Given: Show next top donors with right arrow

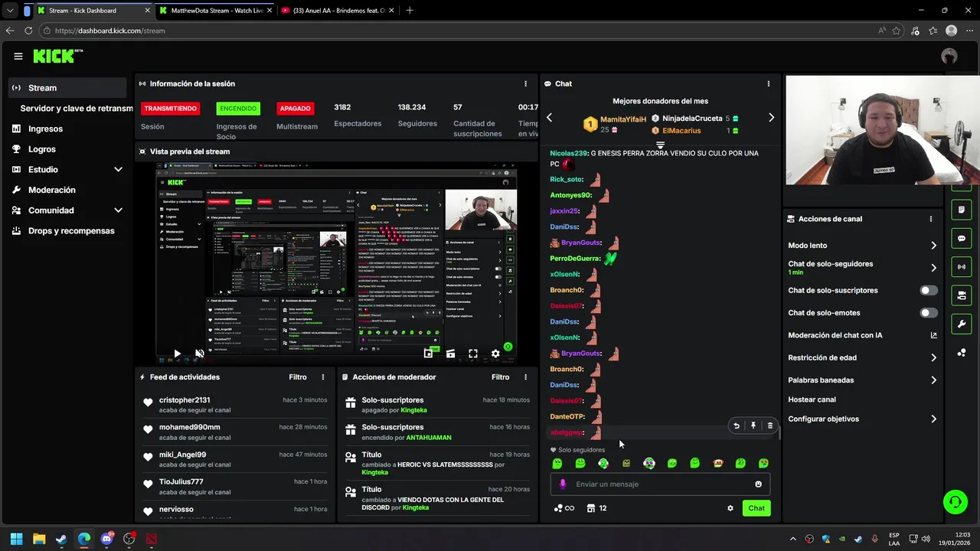Looking at the screenshot, I should (771, 118).
